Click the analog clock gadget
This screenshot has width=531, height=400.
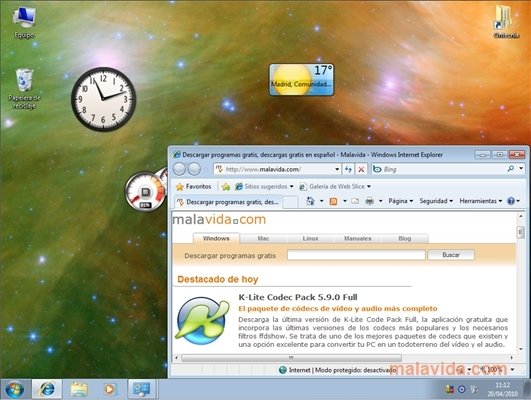click(104, 99)
